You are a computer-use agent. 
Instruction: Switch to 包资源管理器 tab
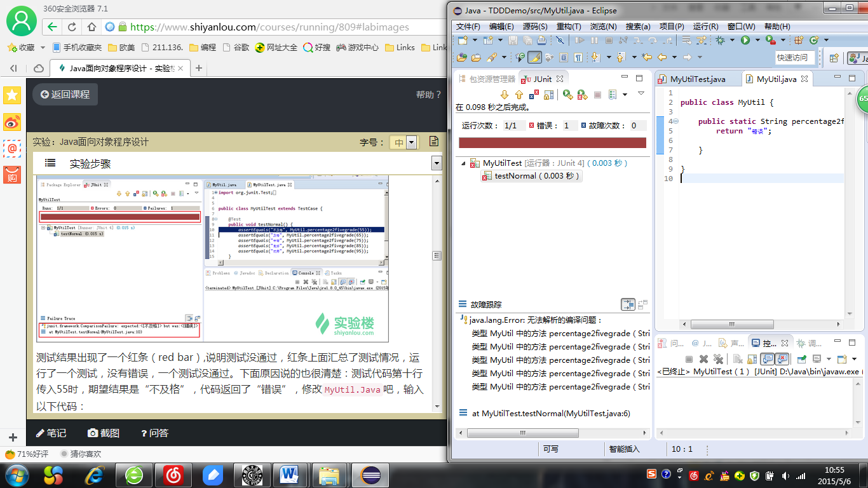487,79
